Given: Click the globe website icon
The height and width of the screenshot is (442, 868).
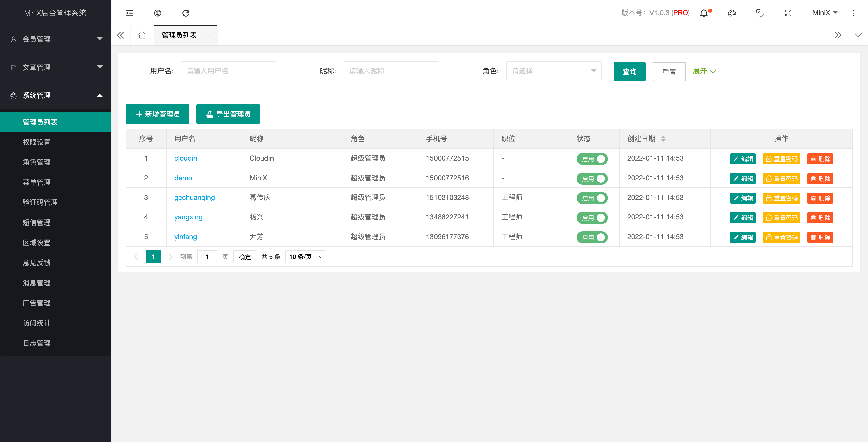Looking at the screenshot, I should (157, 13).
